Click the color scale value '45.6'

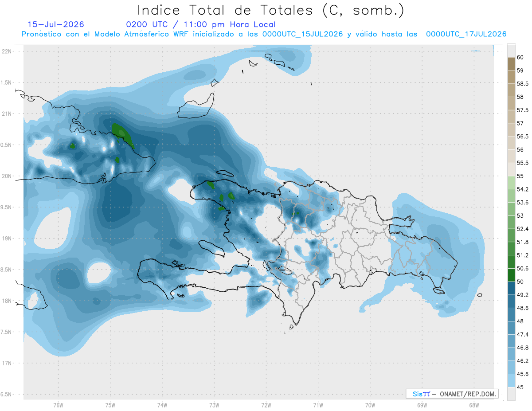pyautogui.click(x=522, y=374)
